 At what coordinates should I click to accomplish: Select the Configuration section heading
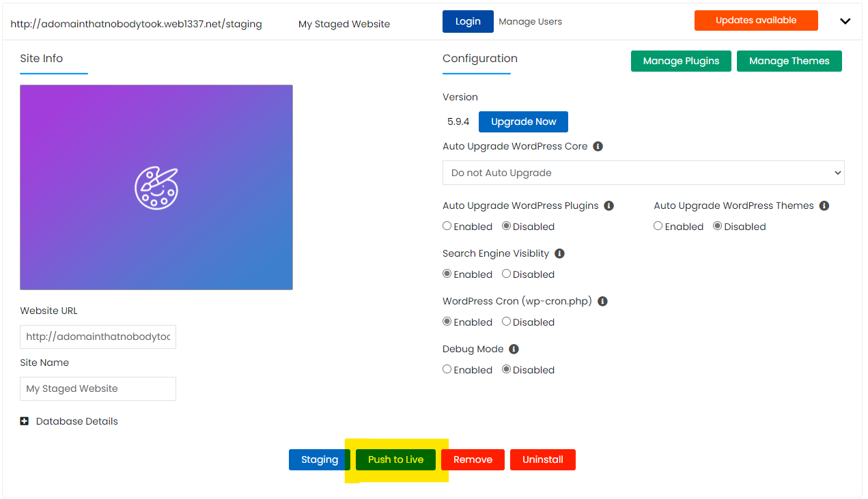[479, 59]
